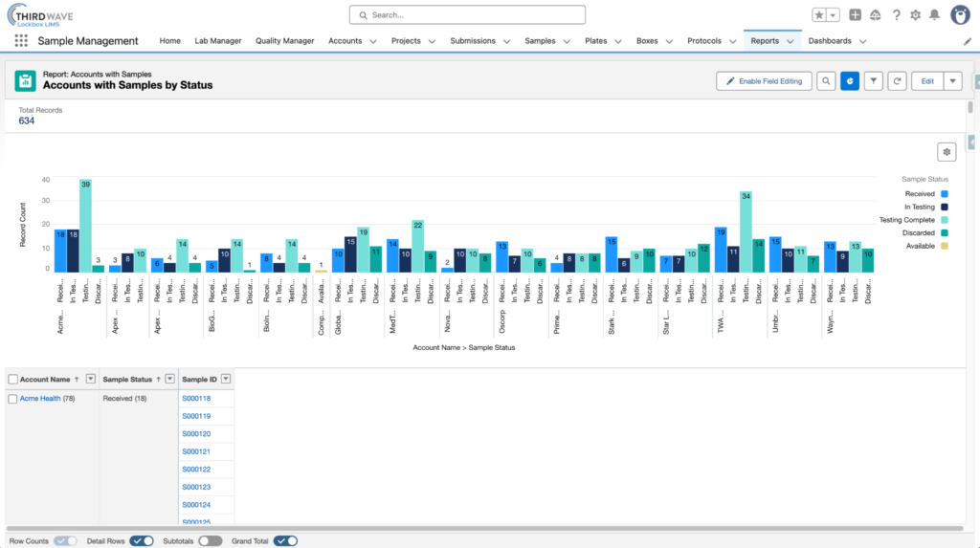Open the App Launcher grid icon
The image size is (980, 548).
click(21, 40)
